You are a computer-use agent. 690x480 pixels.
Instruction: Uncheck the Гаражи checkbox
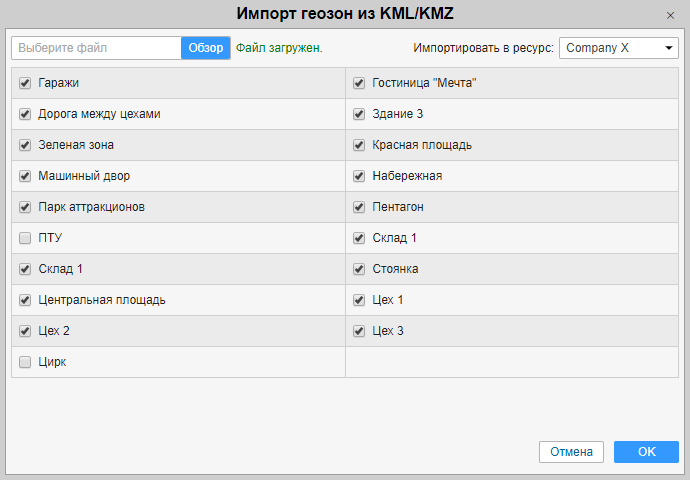click(x=26, y=83)
